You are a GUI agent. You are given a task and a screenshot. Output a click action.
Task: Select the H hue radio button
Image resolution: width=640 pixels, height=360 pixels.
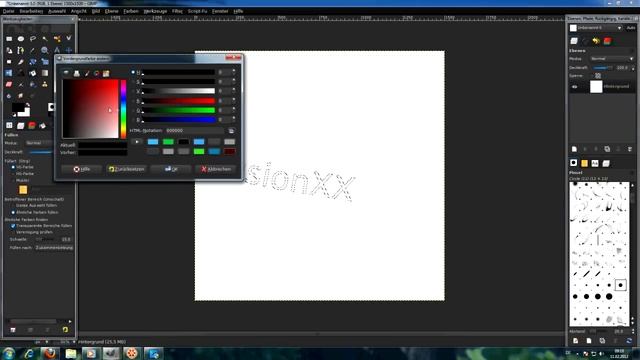tap(133, 72)
